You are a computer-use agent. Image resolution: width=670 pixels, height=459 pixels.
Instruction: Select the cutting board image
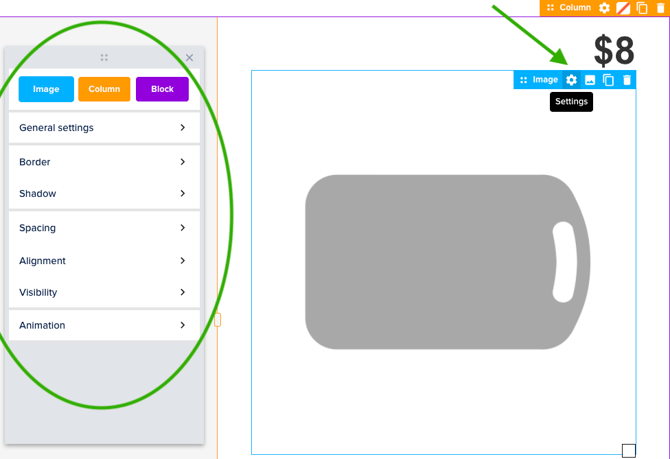448,262
